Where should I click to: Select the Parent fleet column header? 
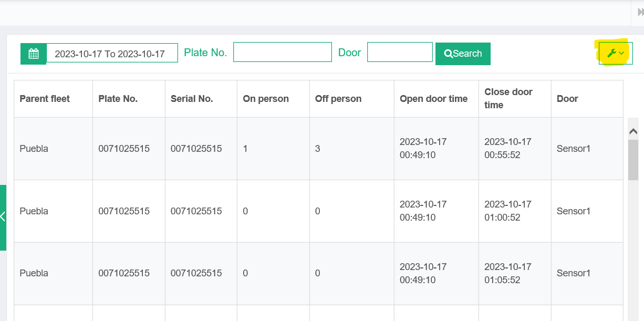click(x=45, y=99)
